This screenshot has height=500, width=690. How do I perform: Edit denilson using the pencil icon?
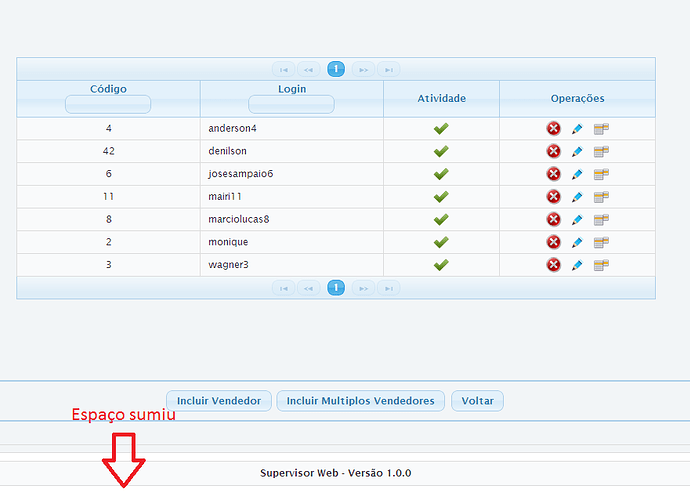click(x=577, y=152)
